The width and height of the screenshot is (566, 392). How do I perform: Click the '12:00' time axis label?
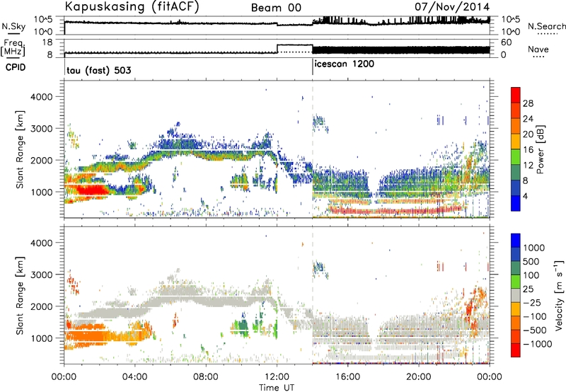point(277,377)
